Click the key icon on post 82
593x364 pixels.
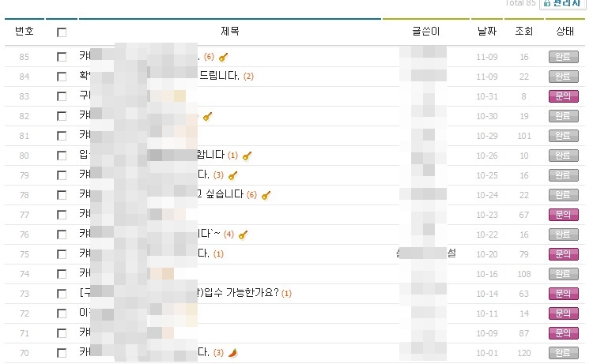207,116
